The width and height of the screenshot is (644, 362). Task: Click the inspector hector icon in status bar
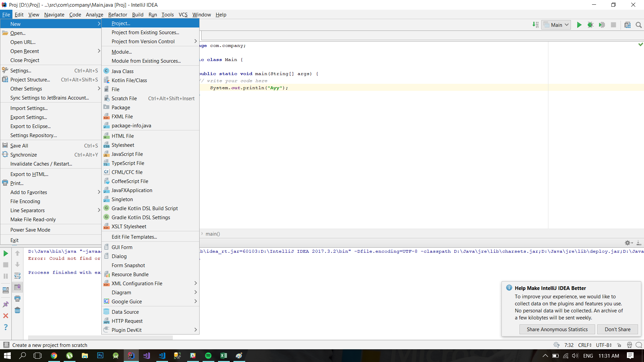tap(630, 345)
